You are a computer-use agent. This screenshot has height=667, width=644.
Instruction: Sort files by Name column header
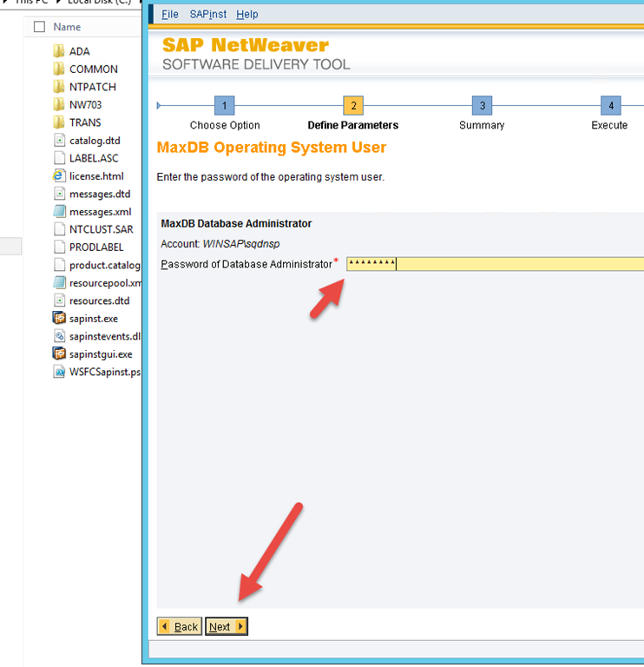click(68, 27)
